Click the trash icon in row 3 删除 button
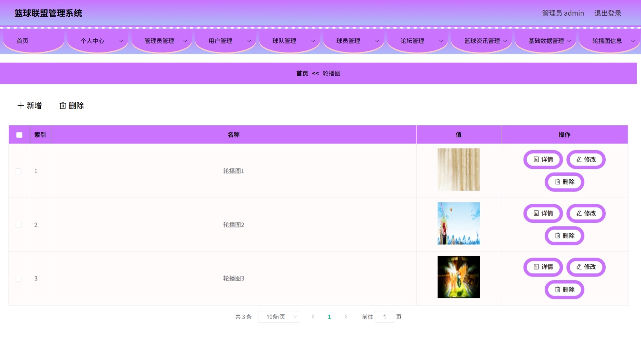The width and height of the screenshot is (641, 364). [558, 290]
